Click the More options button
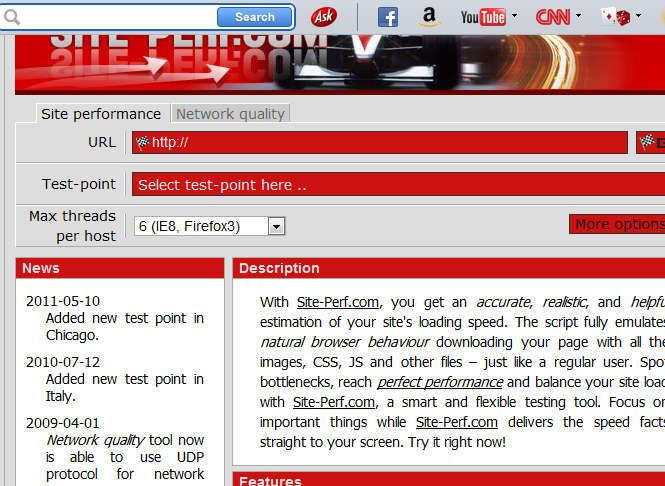Screen dimensions: 665x486 tap(617, 224)
